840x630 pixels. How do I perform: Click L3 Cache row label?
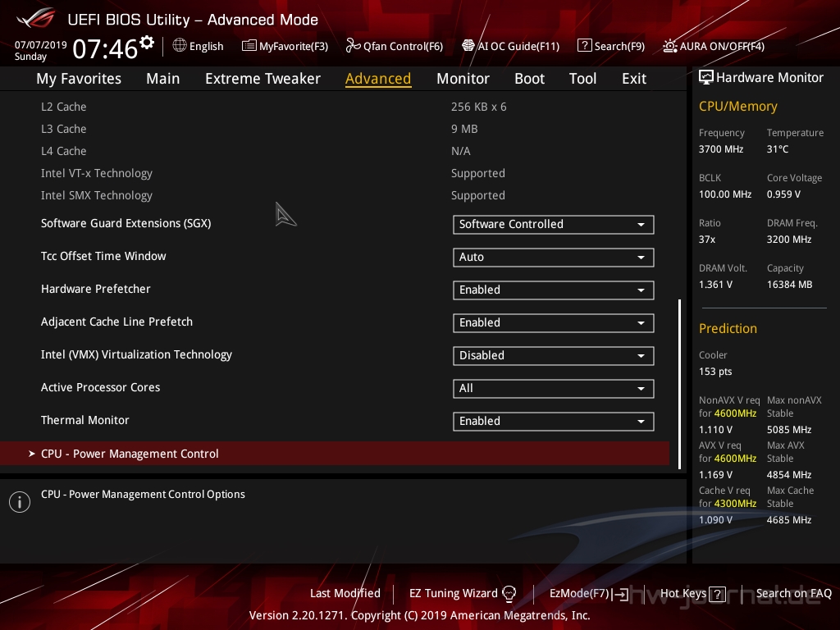pos(63,129)
